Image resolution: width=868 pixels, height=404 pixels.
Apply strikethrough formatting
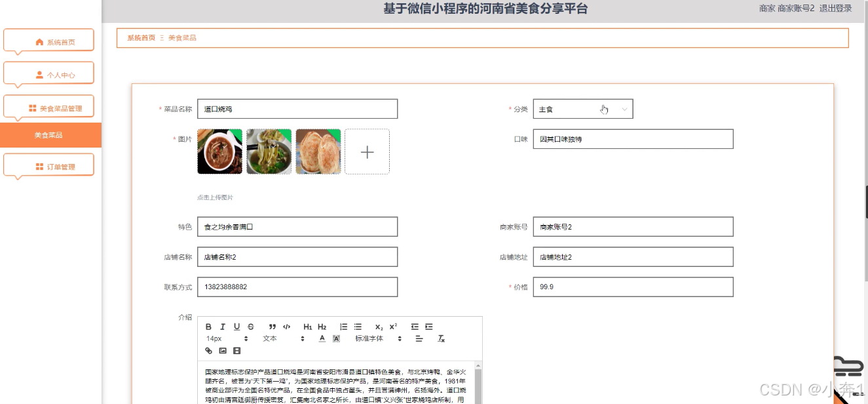(x=251, y=327)
